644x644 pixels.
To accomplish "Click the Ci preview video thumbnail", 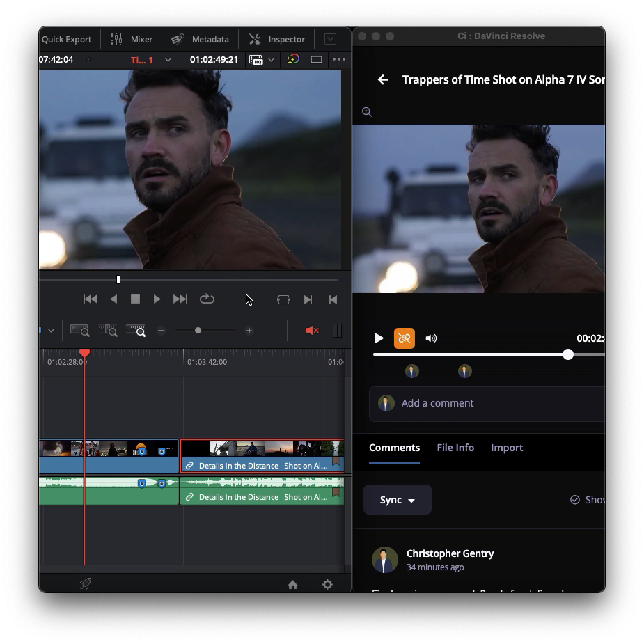I will 478,209.
